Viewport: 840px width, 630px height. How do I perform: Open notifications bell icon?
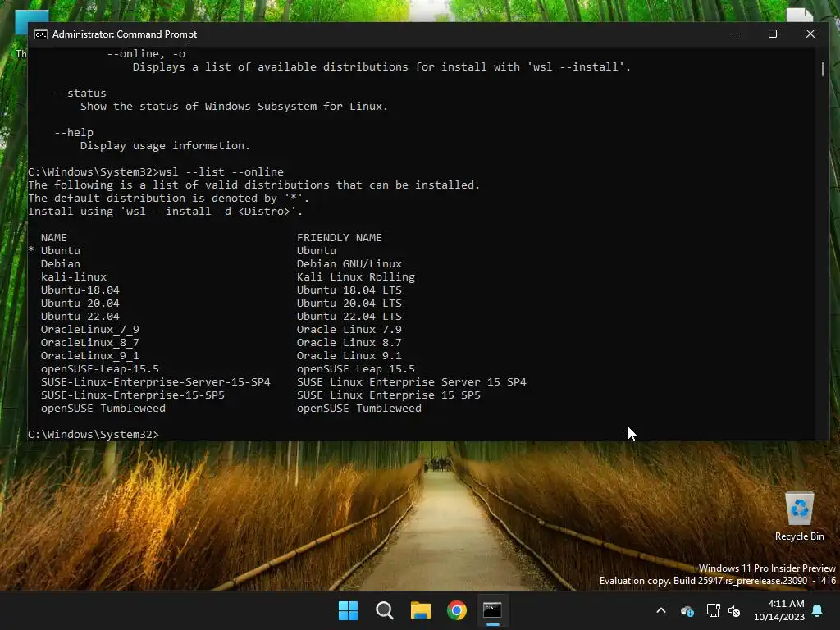point(818,610)
